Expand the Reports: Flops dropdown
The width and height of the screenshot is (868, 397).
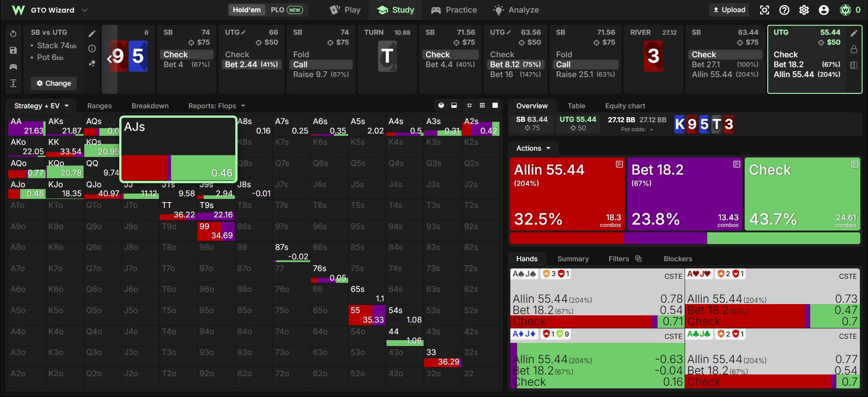pos(217,106)
